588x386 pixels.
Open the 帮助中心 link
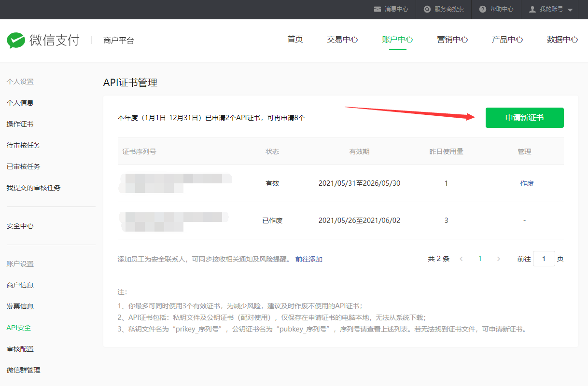point(502,9)
